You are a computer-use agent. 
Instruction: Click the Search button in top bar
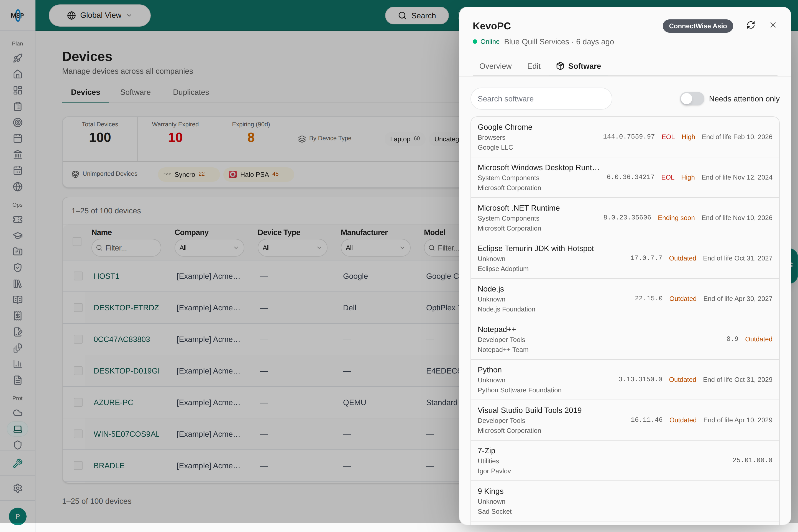tap(417, 16)
